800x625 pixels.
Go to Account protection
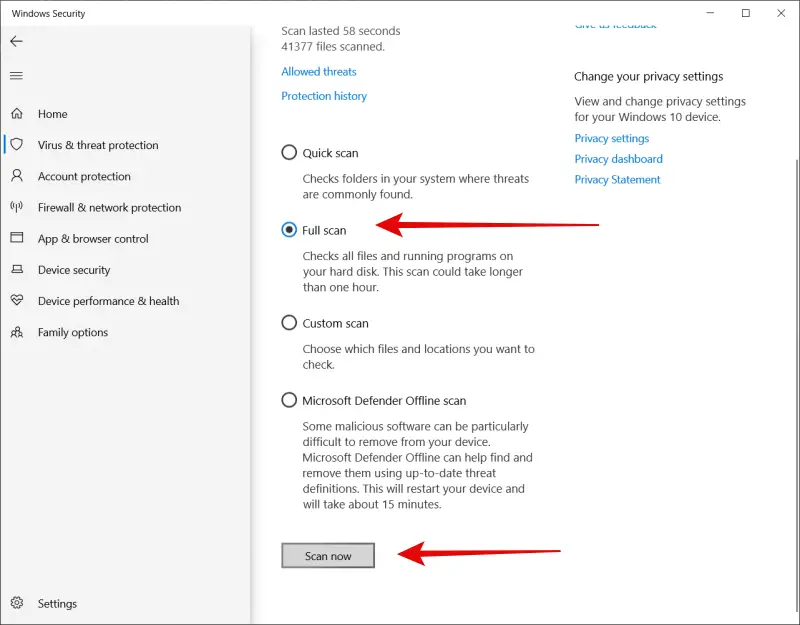coord(84,176)
